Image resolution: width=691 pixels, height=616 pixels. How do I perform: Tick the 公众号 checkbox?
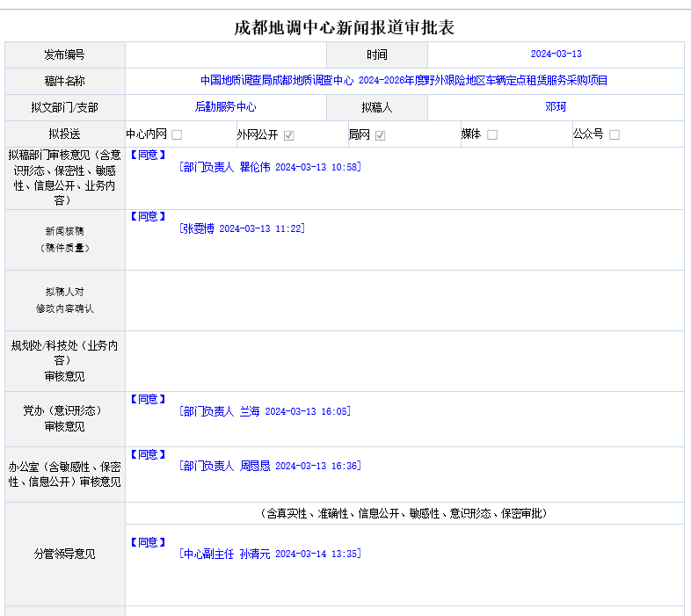615,134
